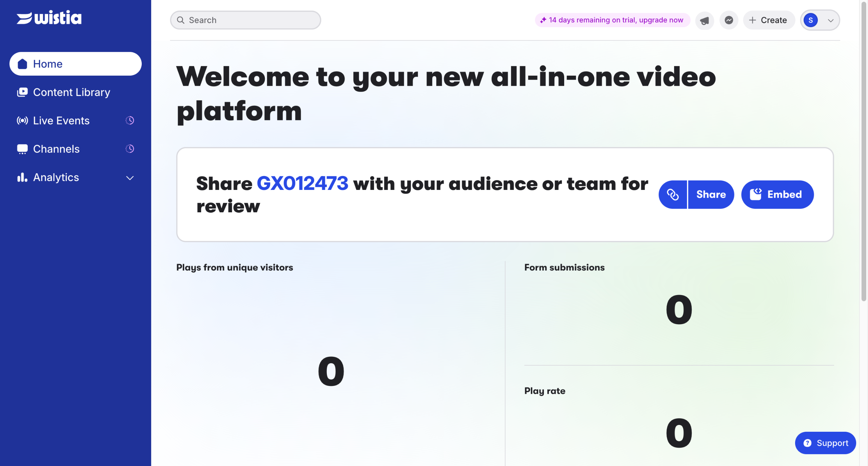This screenshot has height=466, width=868.
Task: Open the messenger chat icon
Action: coord(729,20)
